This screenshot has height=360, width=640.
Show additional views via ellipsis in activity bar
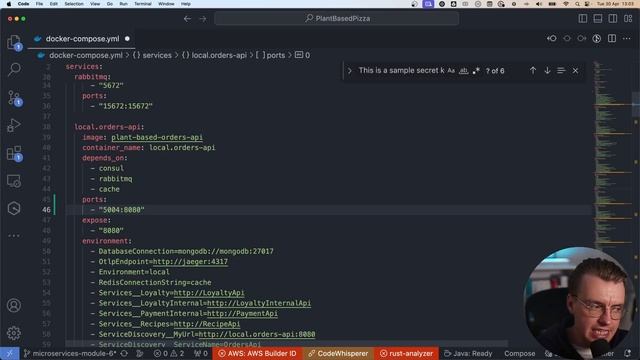coord(14,236)
